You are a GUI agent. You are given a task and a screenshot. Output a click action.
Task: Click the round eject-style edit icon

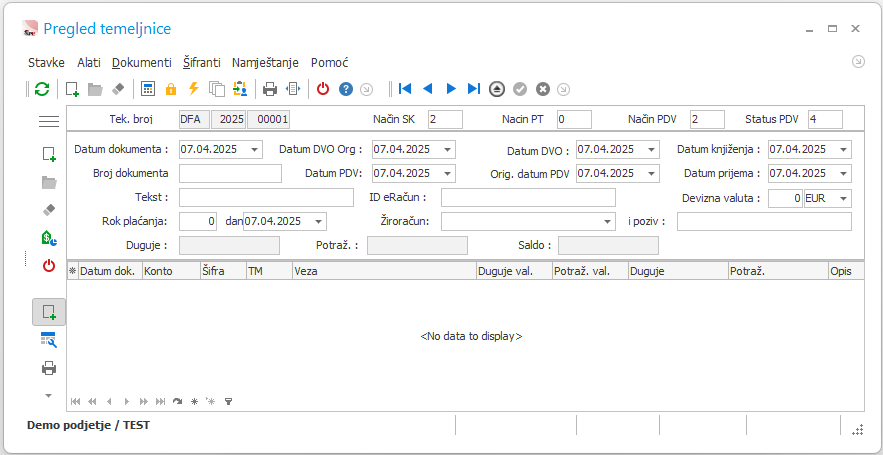[497, 89]
